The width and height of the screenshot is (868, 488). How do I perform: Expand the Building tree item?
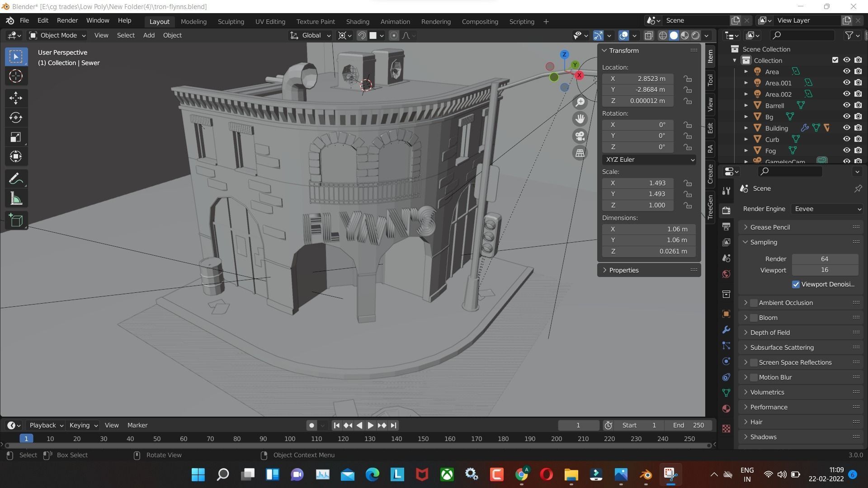tap(746, 128)
